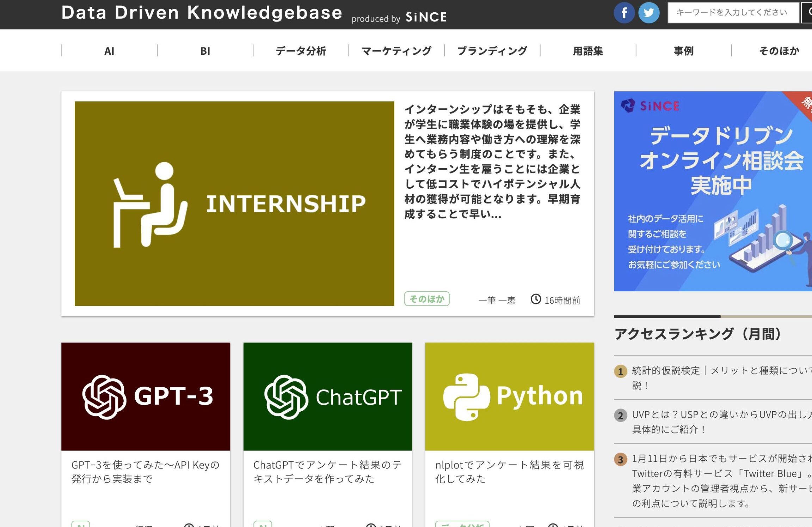The width and height of the screenshot is (812, 527).
Task: Open the Python article thumbnail
Action: pyautogui.click(x=510, y=396)
